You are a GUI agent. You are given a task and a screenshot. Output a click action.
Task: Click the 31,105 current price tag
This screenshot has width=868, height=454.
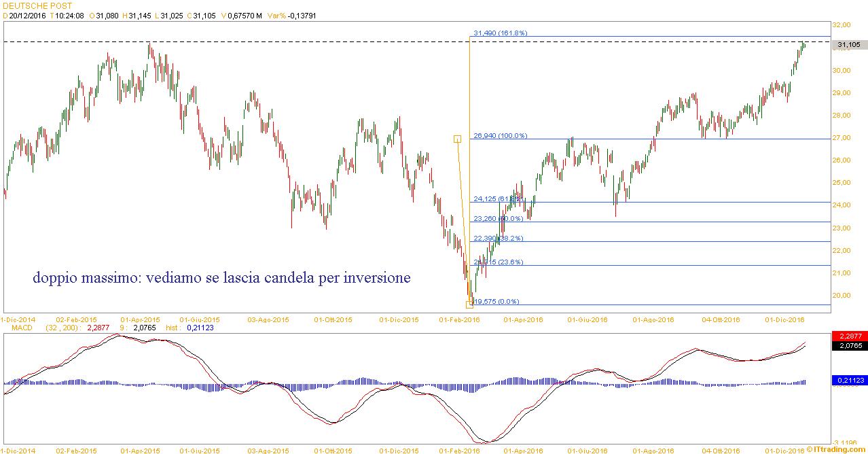(848, 44)
